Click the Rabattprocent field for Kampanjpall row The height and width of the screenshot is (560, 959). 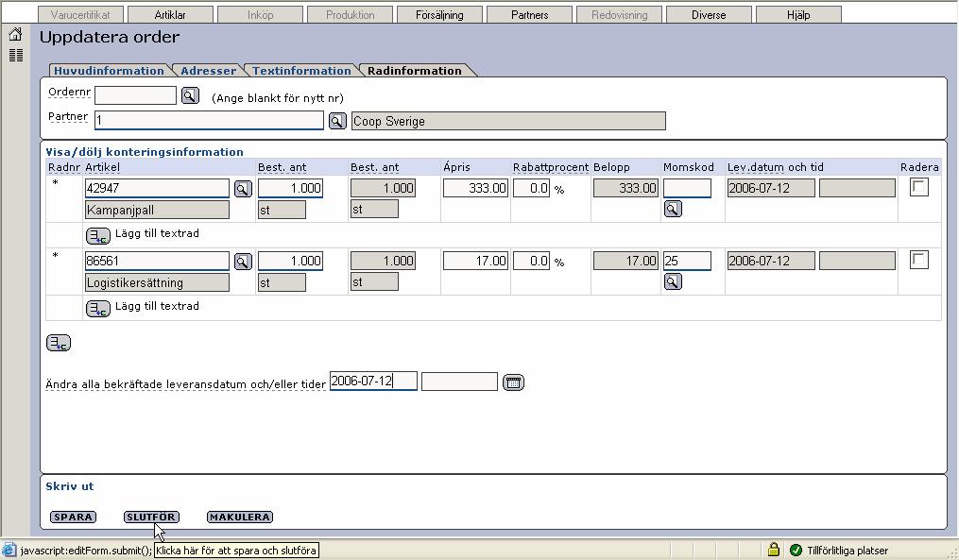[x=532, y=188]
